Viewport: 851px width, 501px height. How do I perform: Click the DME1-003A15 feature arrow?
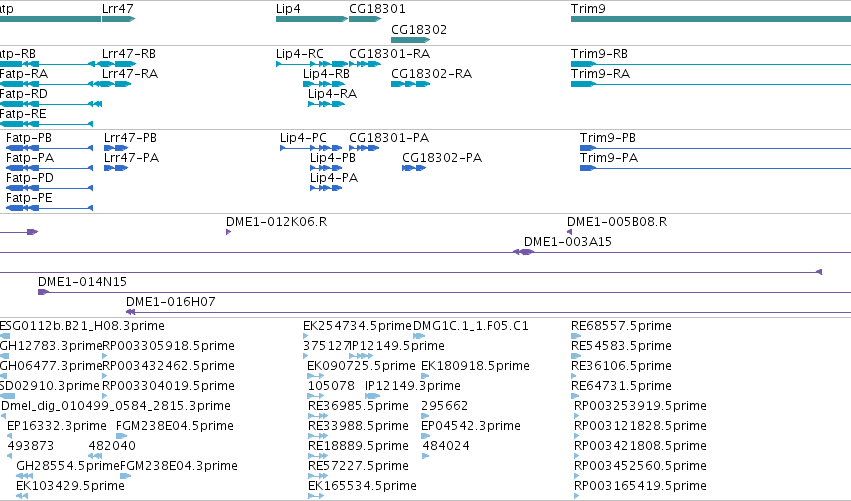523,252
